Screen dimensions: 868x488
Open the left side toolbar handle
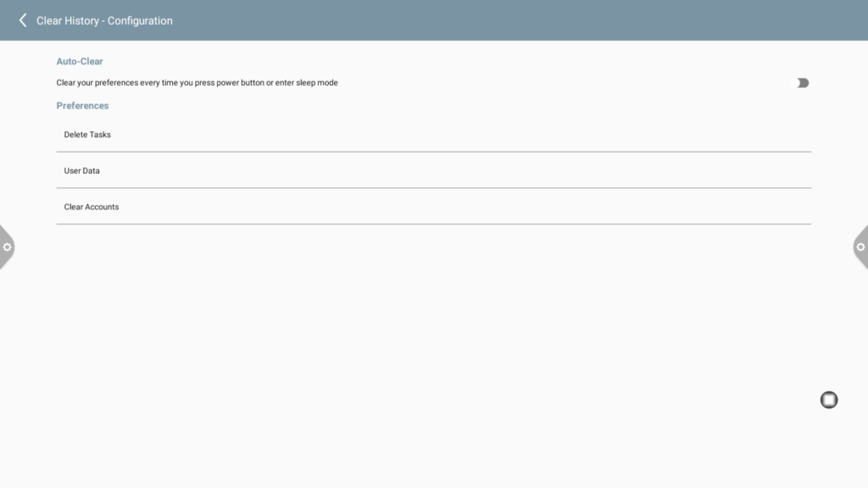pyautogui.click(x=7, y=247)
